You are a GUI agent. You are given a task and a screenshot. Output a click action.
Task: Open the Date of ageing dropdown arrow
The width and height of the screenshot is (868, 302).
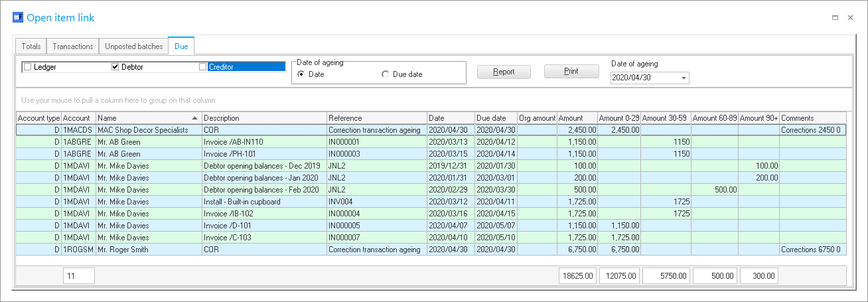(x=684, y=78)
